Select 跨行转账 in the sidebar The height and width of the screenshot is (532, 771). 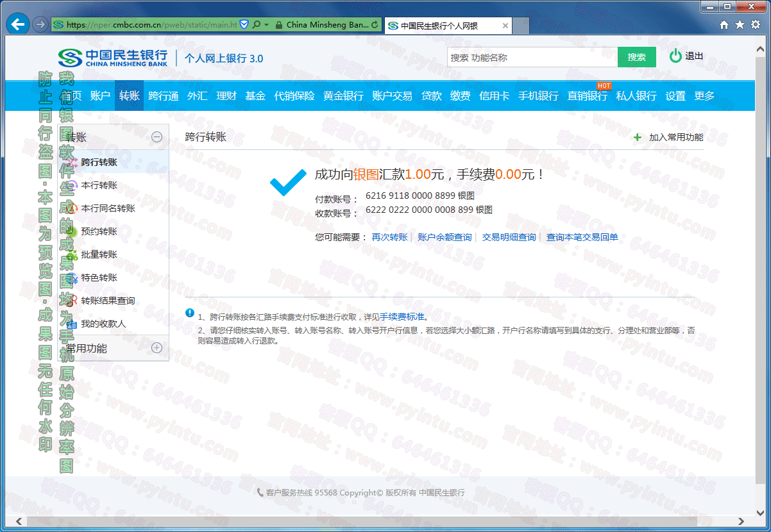tap(99, 162)
